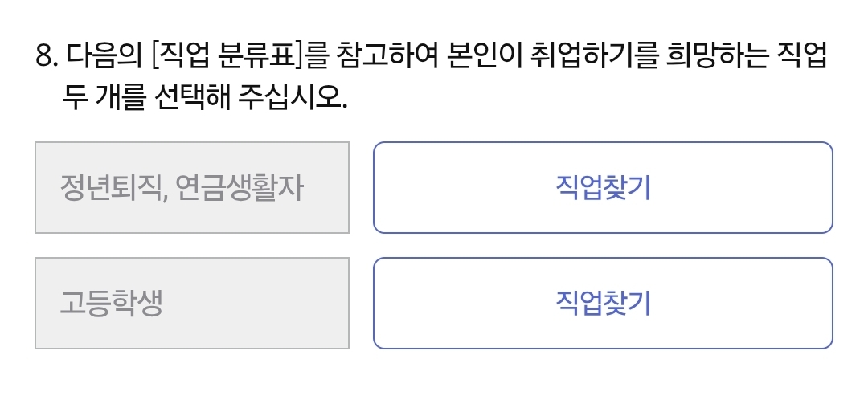Click 직업찾기 button beside 정년퇴직, 연금생활자
Viewport: 868px width, 400px height.
pos(603,188)
